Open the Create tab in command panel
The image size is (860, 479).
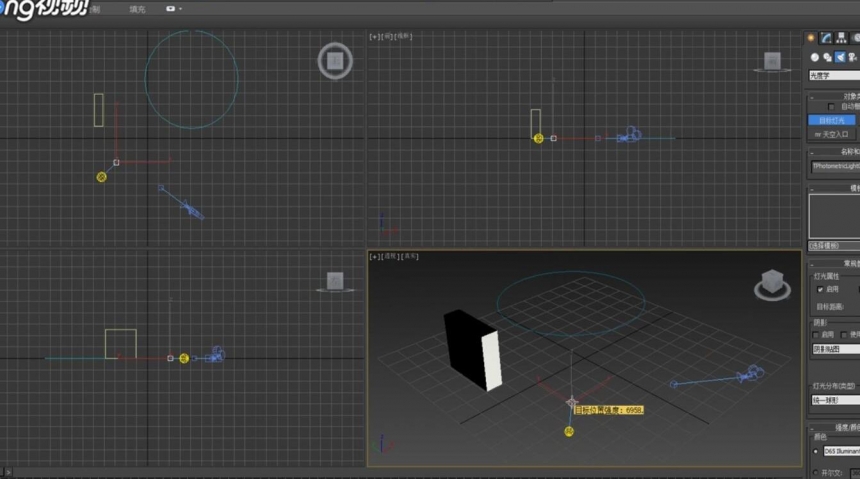pyautogui.click(x=811, y=38)
